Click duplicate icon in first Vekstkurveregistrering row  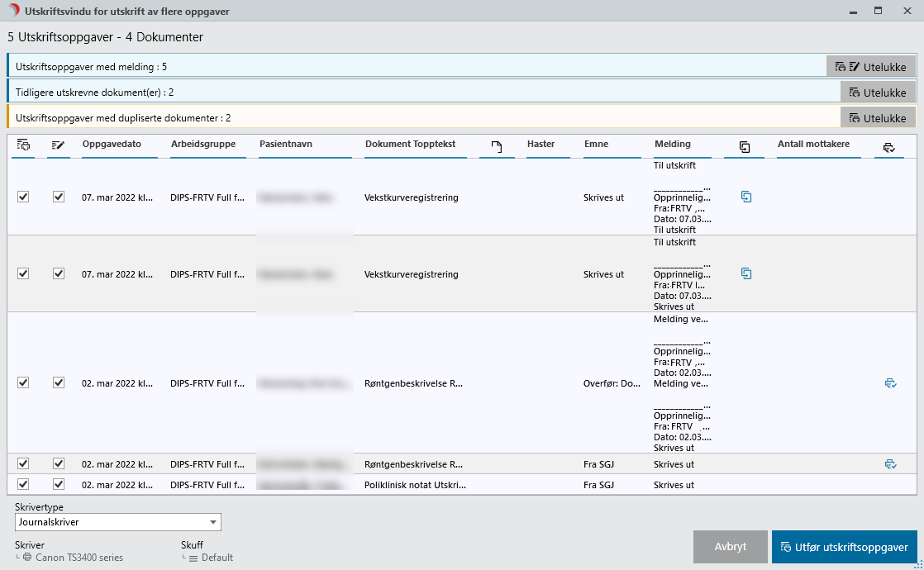746,197
